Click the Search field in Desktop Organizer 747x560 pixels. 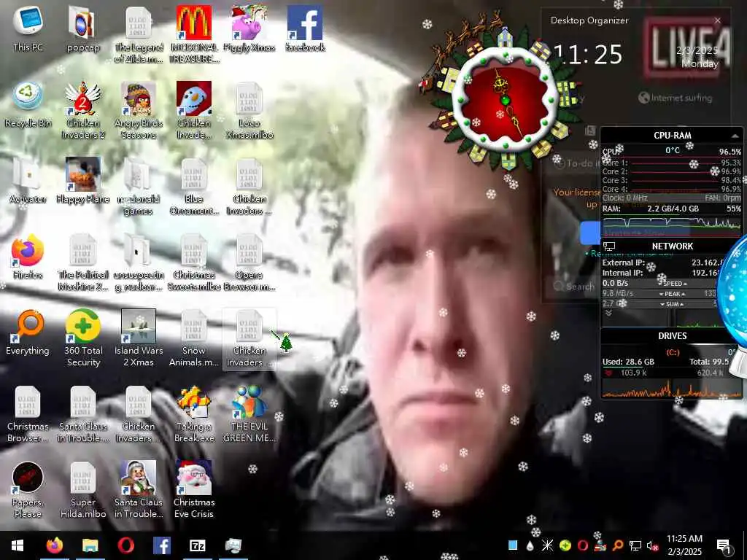pyautogui.click(x=573, y=286)
